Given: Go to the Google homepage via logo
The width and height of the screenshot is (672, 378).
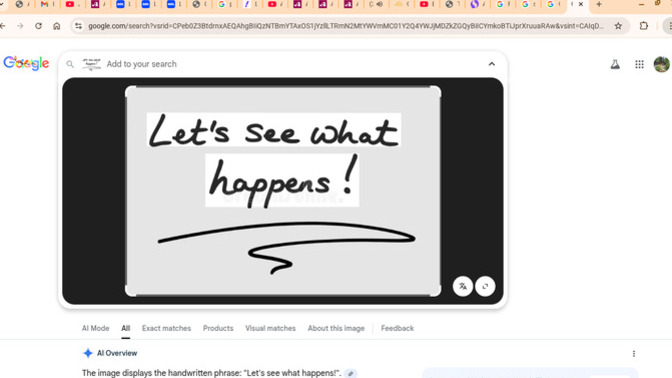Looking at the screenshot, I should 26,63.
